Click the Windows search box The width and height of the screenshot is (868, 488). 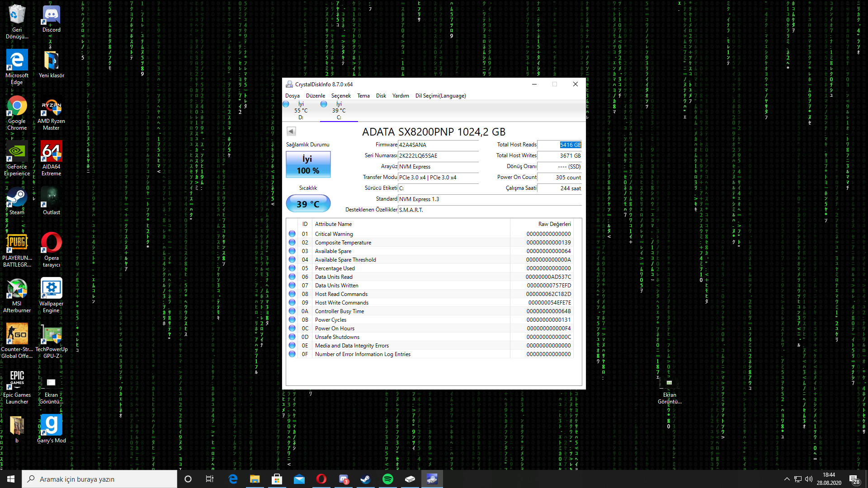[x=99, y=479]
